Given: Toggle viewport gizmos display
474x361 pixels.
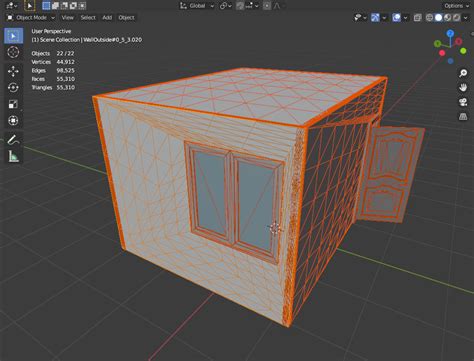Looking at the screenshot, I should pyautogui.click(x=375, y=17).
